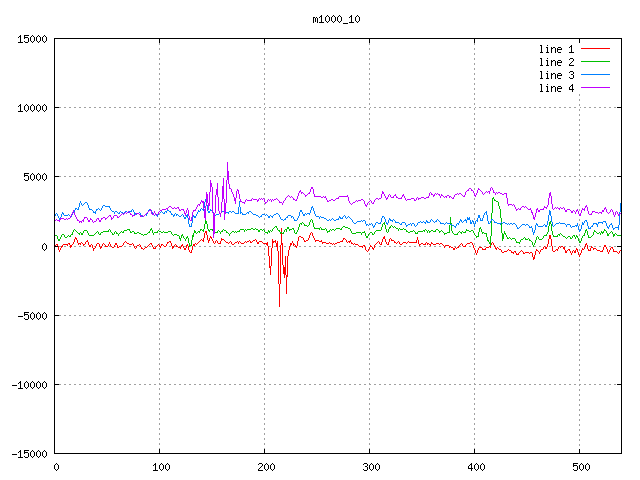
Task: Click the chart title m1000_10
Action: 335,19
